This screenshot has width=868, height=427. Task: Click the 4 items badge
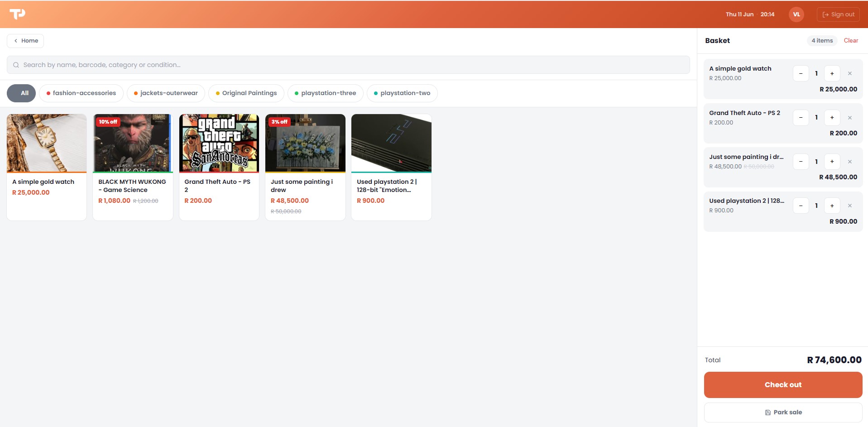[x=822, y=41]
